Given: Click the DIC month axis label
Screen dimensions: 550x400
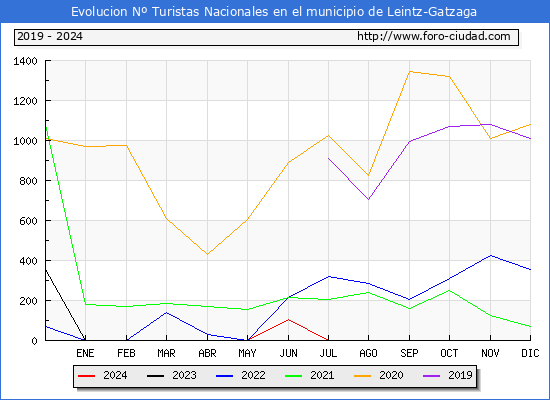Looking at the screenshot, I should 530,353.
